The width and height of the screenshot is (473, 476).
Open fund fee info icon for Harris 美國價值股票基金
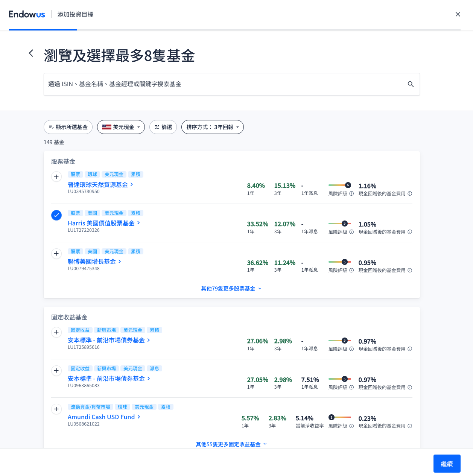tap(410, 232)
